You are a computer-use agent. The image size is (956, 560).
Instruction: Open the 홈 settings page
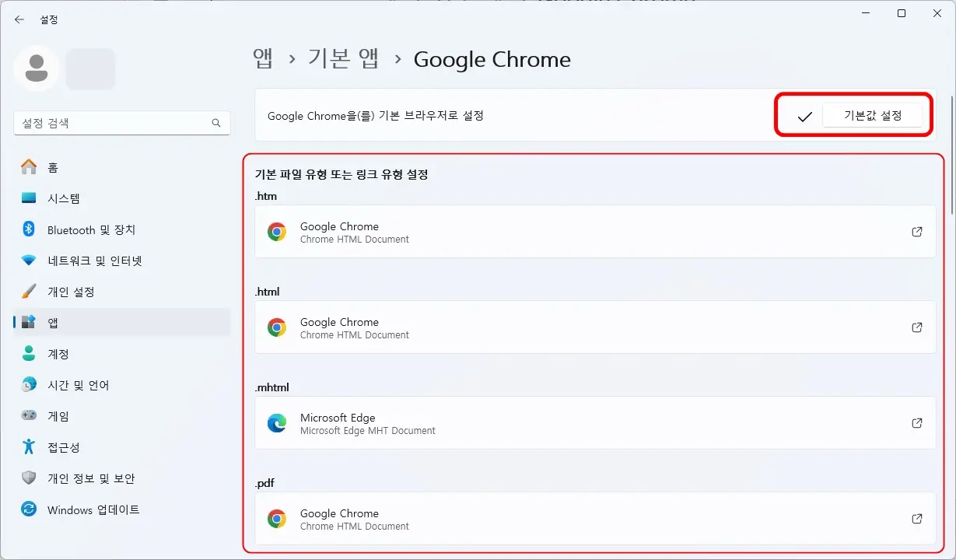122,167
